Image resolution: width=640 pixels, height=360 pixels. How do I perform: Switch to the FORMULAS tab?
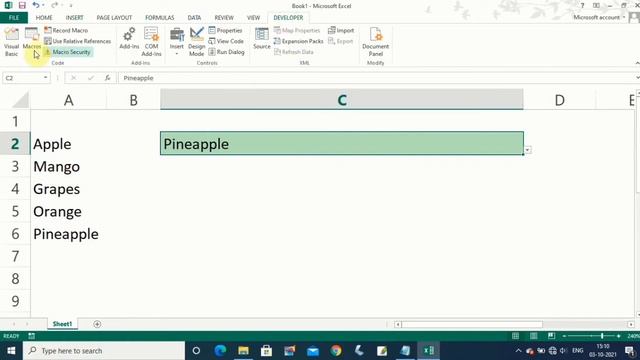[160, 18]
